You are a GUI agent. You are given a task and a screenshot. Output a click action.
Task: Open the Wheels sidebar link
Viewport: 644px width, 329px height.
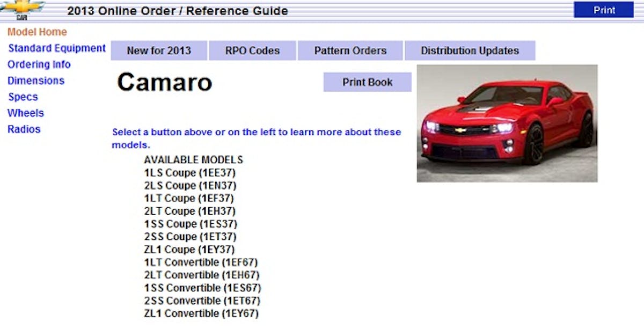click(26, 113)
